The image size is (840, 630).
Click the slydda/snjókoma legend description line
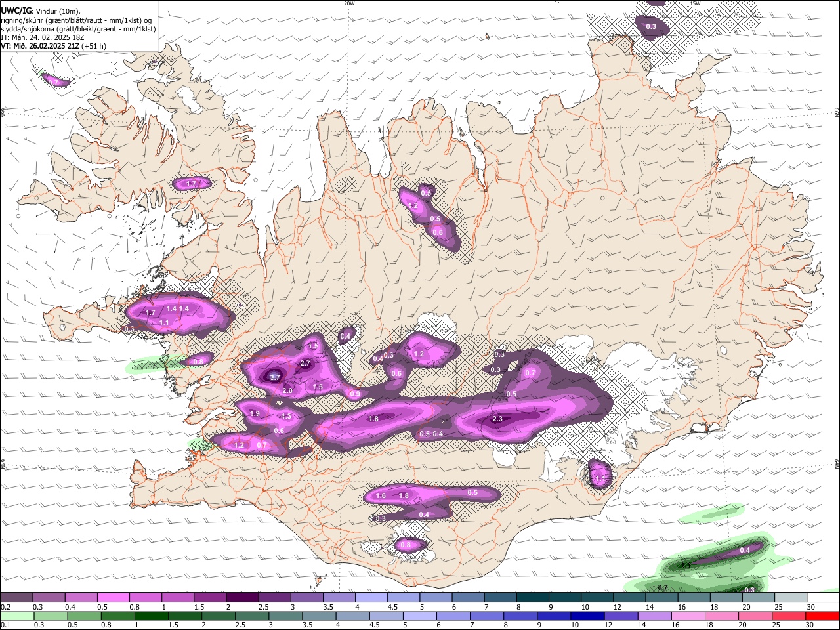(x=78, y=29)
